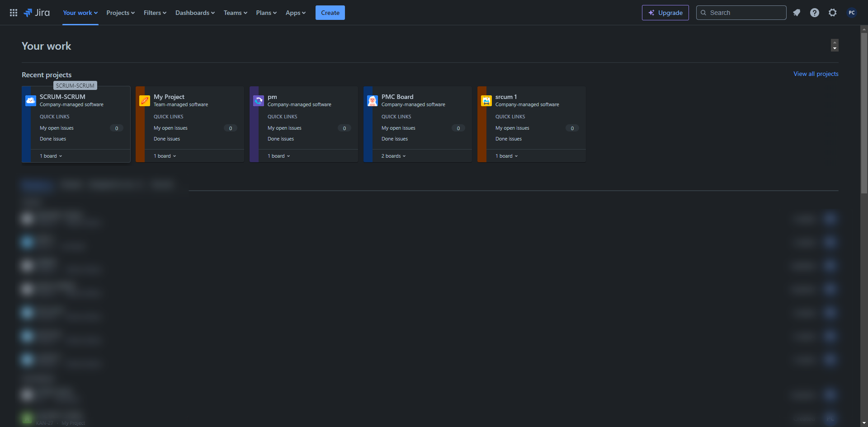The width and height of the screenshot is (868, 427).
Task: Open Done issues for SCRUM-SCRUM
Action: (53, 139)
